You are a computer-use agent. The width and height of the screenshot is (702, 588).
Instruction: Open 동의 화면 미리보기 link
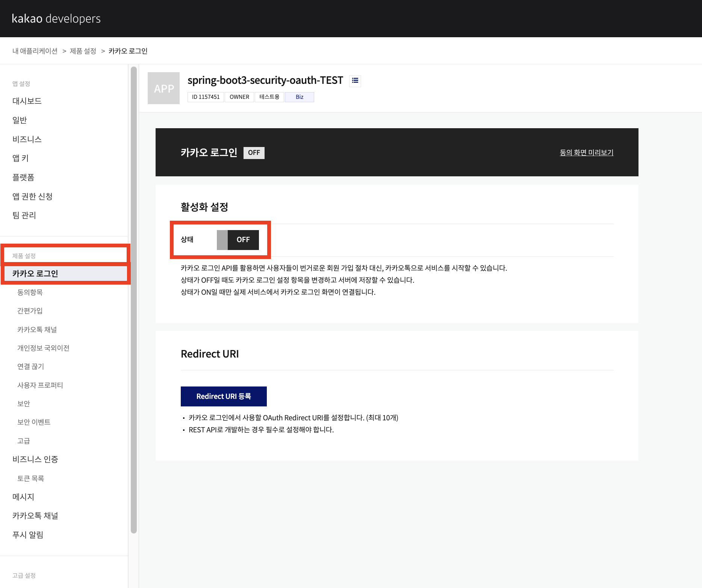click(587, 153)
